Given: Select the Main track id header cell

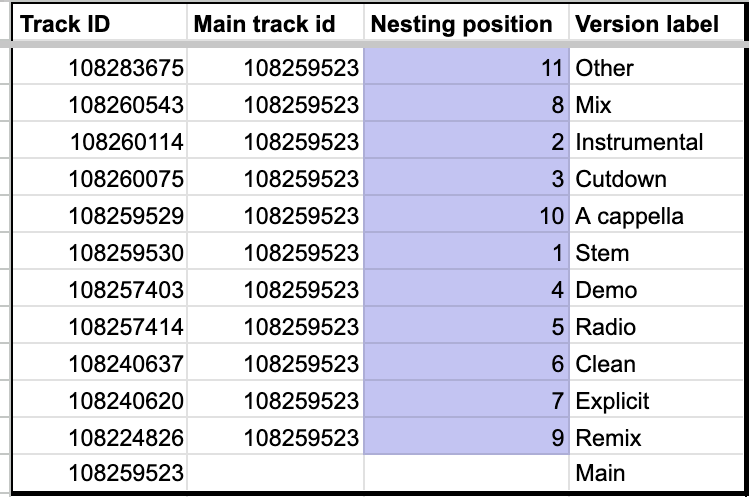Looking at the screenshot, I should (275, 24).
